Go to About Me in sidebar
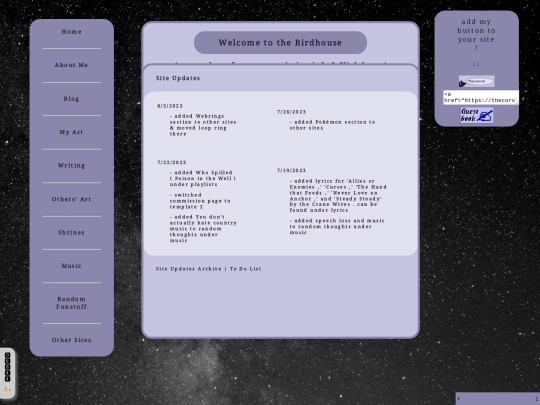540x405 pixels. (72, 65)
